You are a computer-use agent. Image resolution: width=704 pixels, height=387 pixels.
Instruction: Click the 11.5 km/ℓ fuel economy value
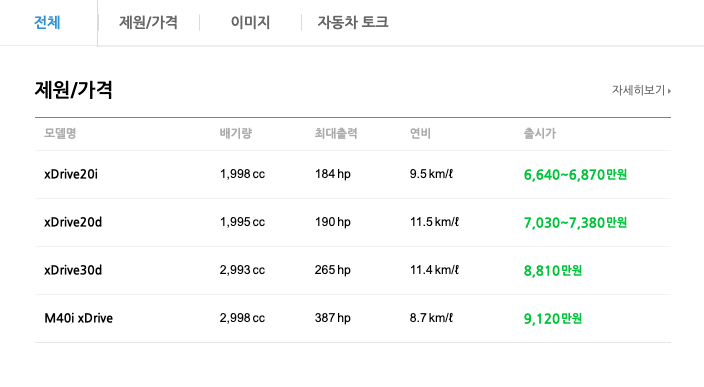[x=434, y=222]
